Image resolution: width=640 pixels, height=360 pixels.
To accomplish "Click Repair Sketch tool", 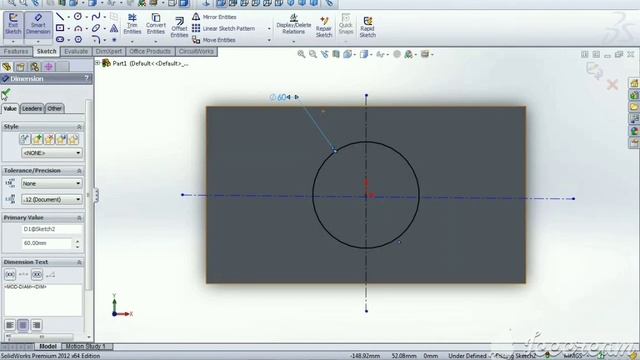I will 324,27.
